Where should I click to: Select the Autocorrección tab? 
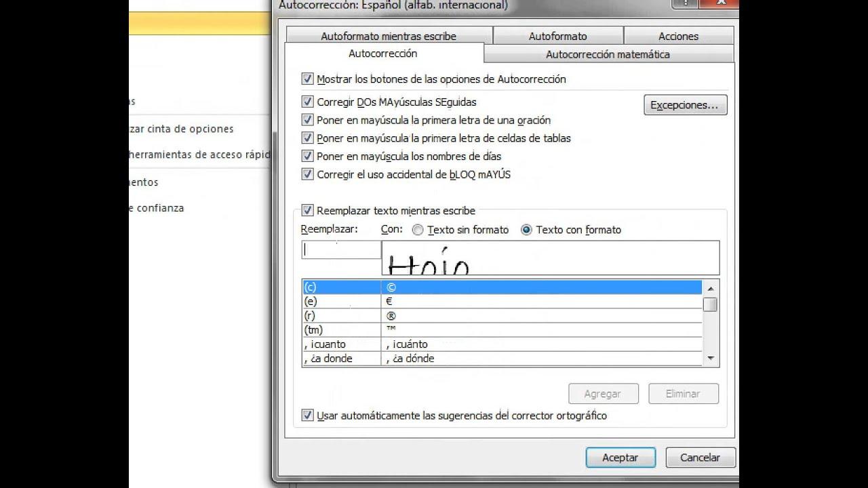tap(383, 54)
